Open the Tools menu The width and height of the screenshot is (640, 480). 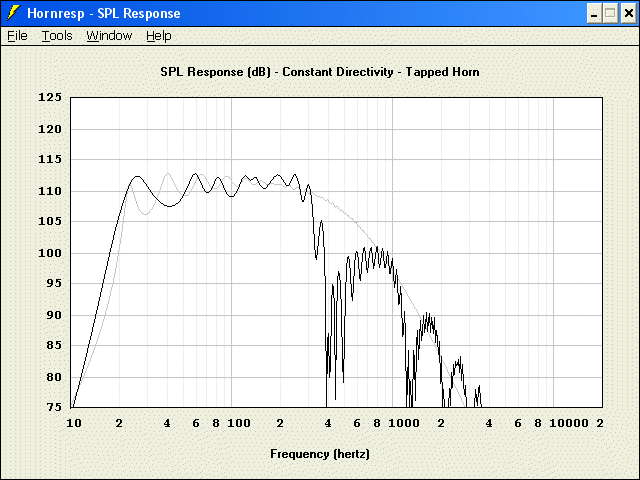[57, 36]
